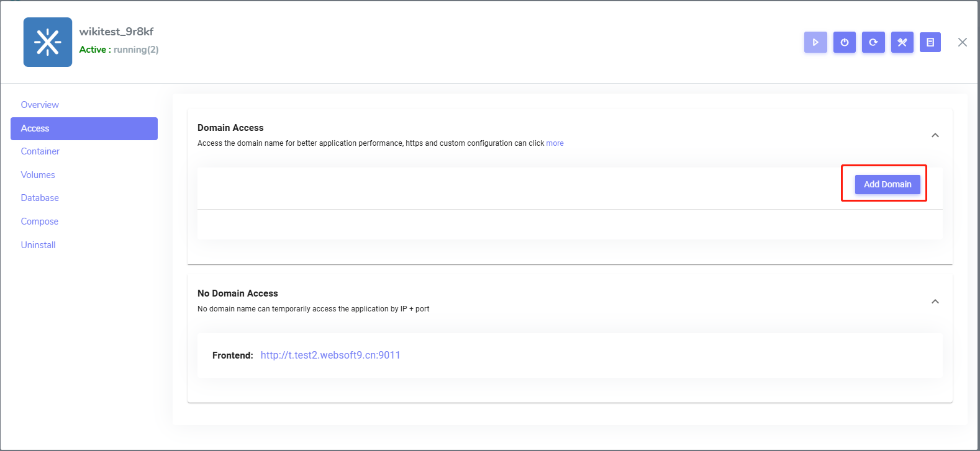The width and height of the screenshot is (980, 451).
Task: Switch to the Container tab
Action: [x=40, y=151]
